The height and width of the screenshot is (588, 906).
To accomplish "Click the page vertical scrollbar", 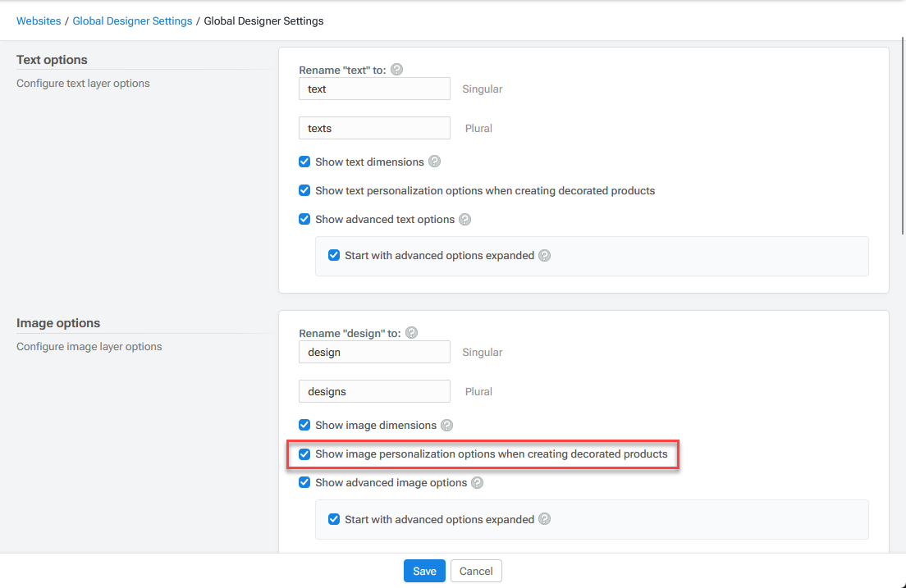I will click(903, 136).
